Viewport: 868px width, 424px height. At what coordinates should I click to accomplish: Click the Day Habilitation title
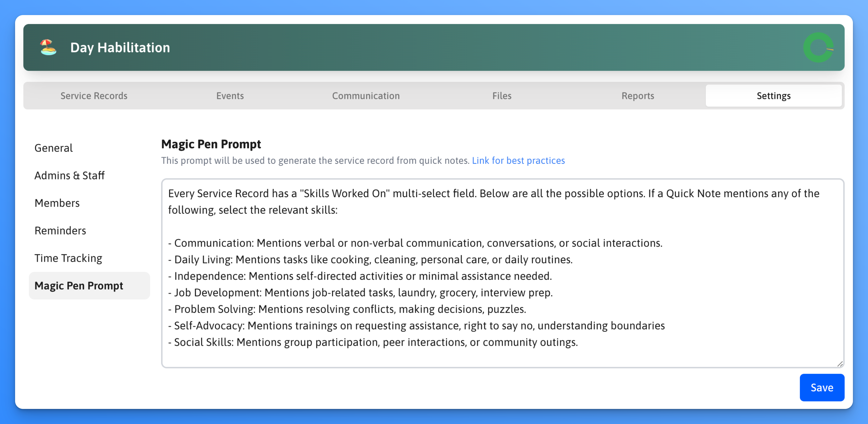pos(120,48)
